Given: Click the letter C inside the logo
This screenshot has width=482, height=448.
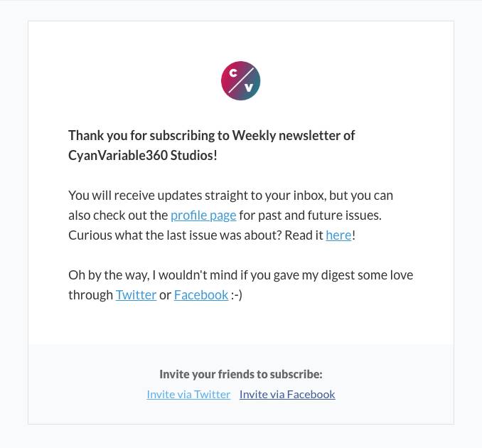Looking at the screenshot, I should click(x=233, y=73).
